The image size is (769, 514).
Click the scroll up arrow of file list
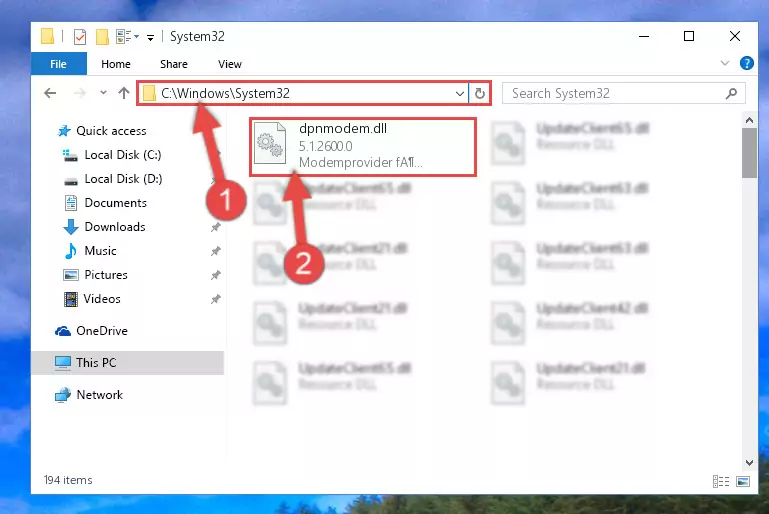[749, 120]
